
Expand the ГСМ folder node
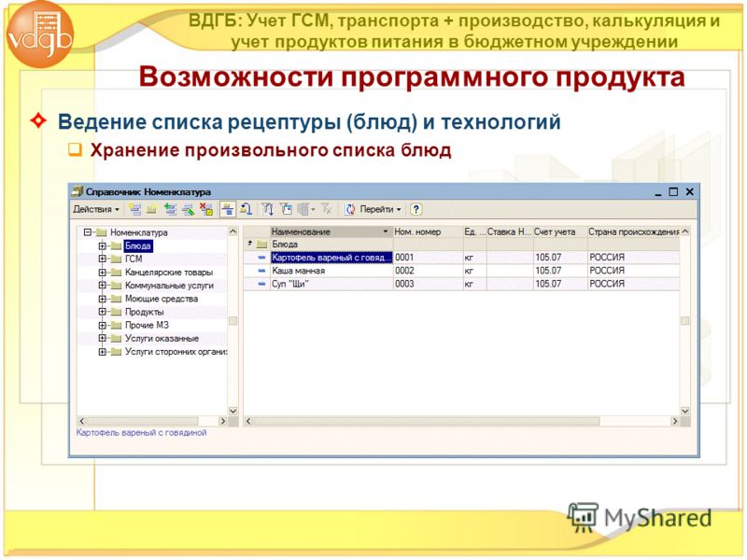[x=102, y=259]
